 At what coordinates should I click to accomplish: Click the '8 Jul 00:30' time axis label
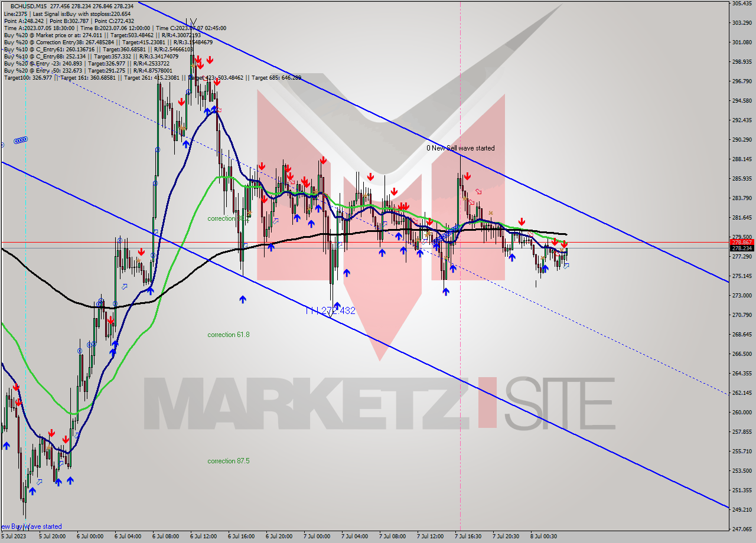(544, 537)
